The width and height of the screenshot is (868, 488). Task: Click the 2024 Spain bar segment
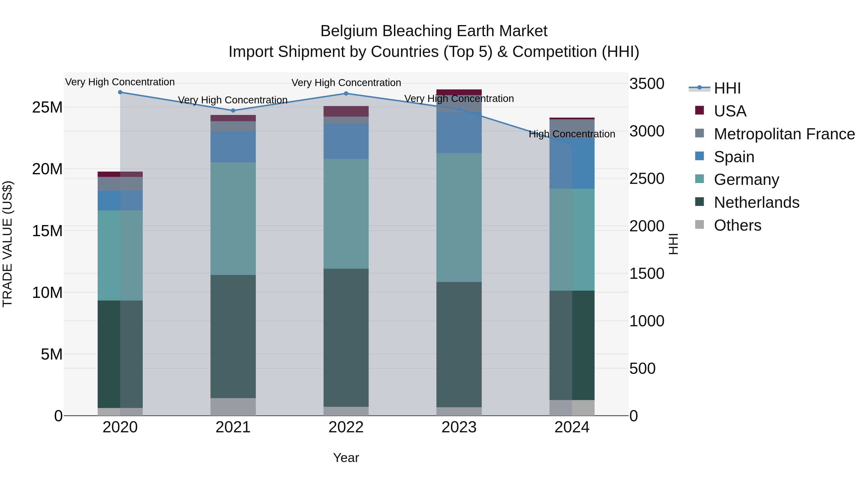[572, 164]
